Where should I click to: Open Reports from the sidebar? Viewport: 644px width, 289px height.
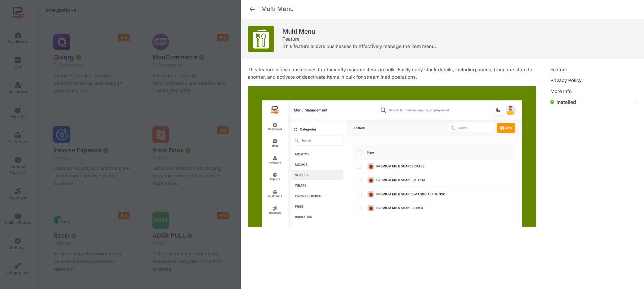(x=18, y=113)
